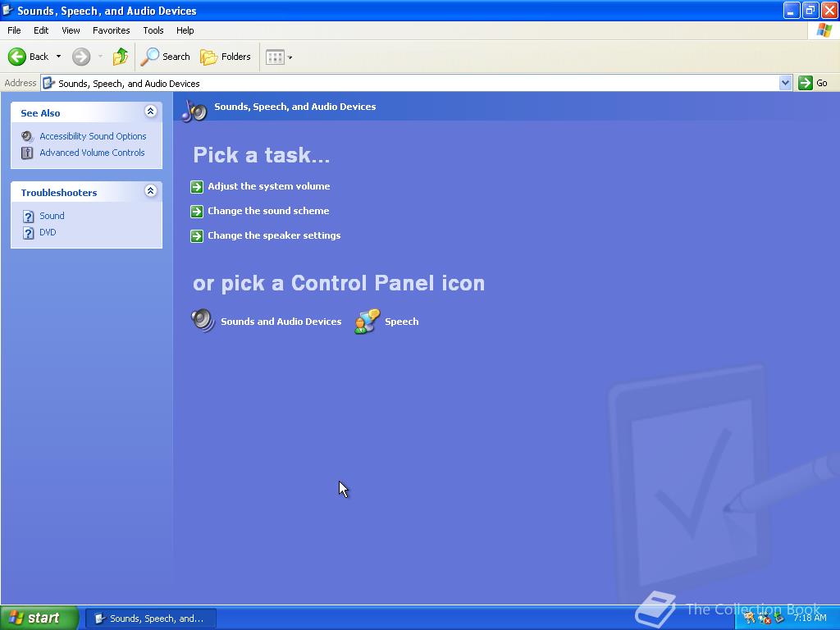The height and width of the screenshot is (630, 840).
Task: Launch the DVD troubleshooter link
Action: click(47, 232)
